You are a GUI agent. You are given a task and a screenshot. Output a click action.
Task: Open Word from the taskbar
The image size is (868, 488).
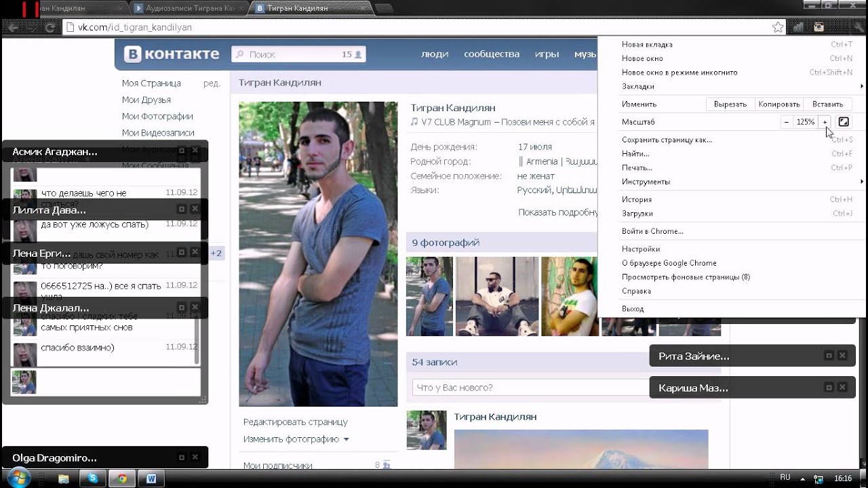click(x=151, y=479)
